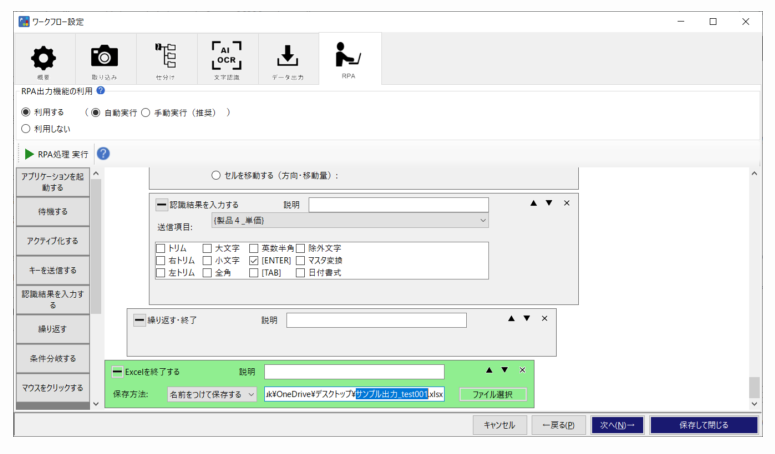Click the マウスをクリックする action button

53,388
